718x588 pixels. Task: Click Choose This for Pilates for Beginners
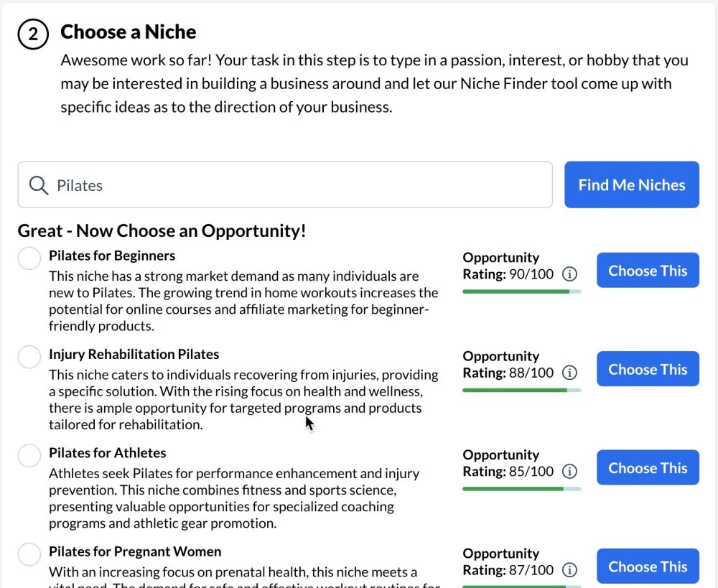coord(648,270)
